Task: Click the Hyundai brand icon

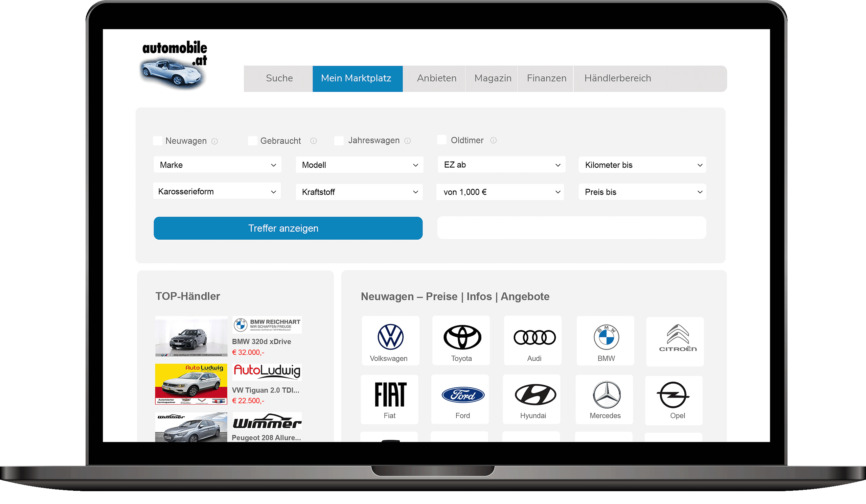Action: point(533,396)
